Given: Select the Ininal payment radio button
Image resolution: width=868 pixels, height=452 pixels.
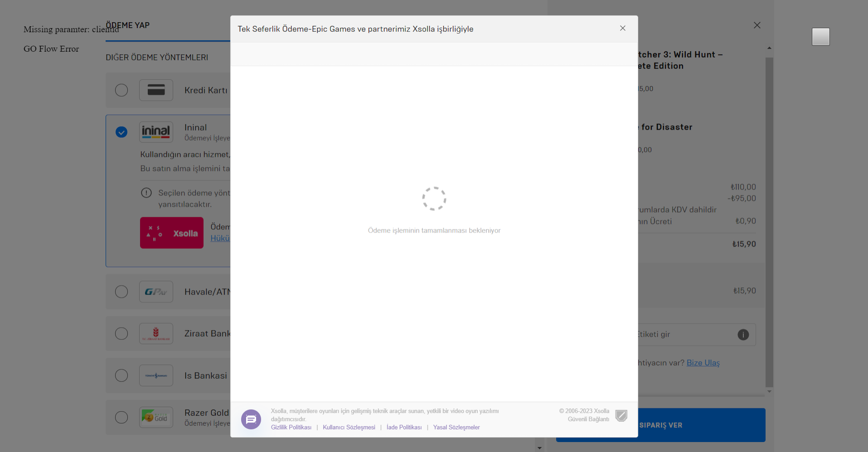Looking at the screenshot, I should pyautogui.click(x=121, y=132).
